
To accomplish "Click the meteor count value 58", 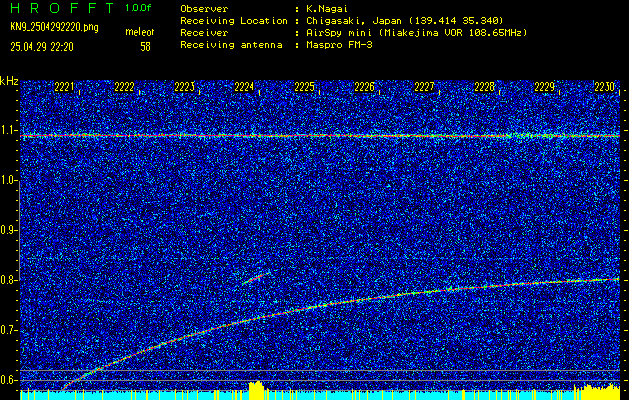I will point(145,47).
